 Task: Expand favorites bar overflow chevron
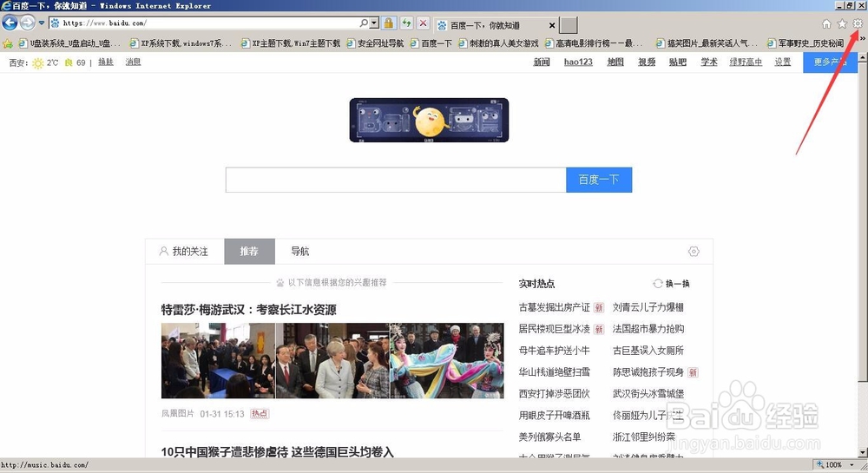863,38
